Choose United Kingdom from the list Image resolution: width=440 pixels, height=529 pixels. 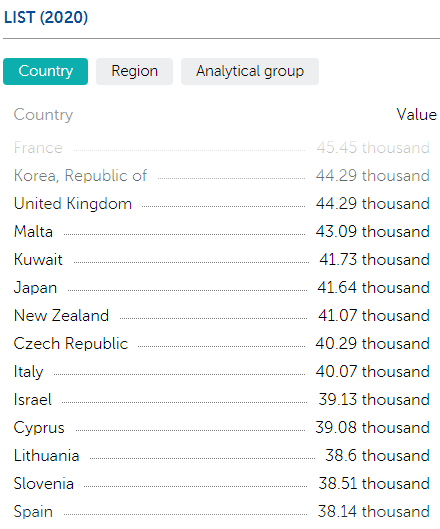coord(222,204)
